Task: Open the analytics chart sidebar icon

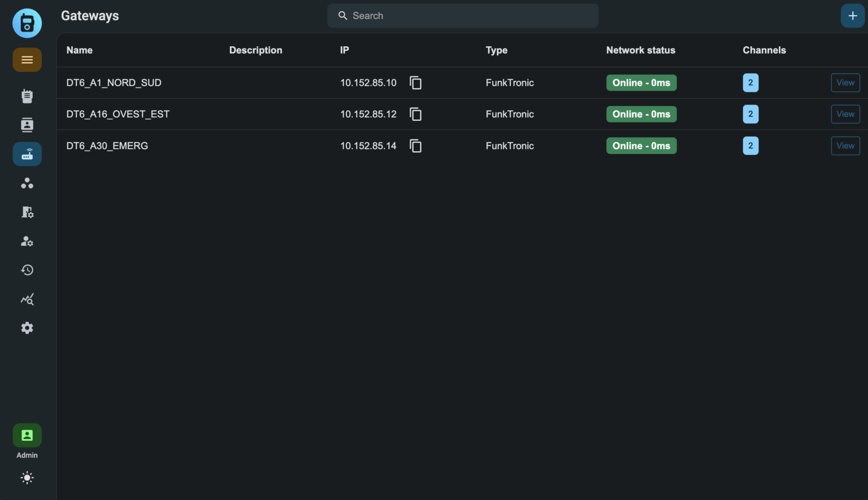Action: coord(27,299)
